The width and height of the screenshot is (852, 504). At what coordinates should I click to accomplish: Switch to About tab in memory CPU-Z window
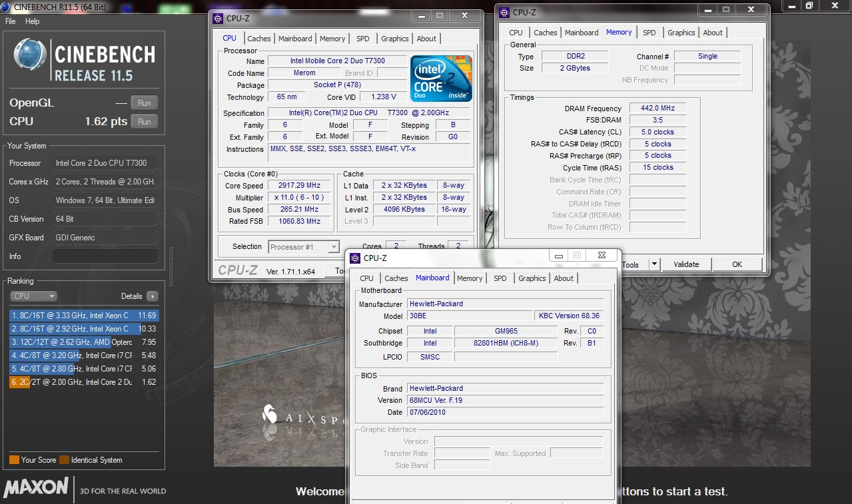tap(713, 33)
